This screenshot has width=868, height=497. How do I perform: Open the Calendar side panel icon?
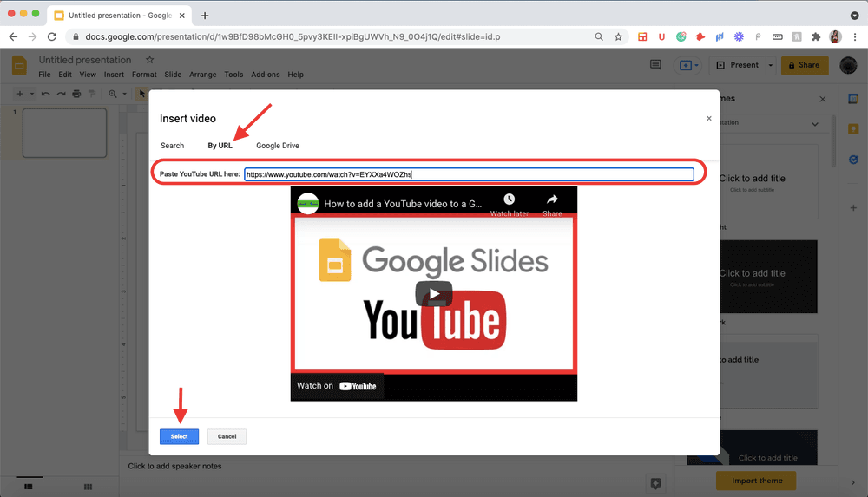coord(853,99)
